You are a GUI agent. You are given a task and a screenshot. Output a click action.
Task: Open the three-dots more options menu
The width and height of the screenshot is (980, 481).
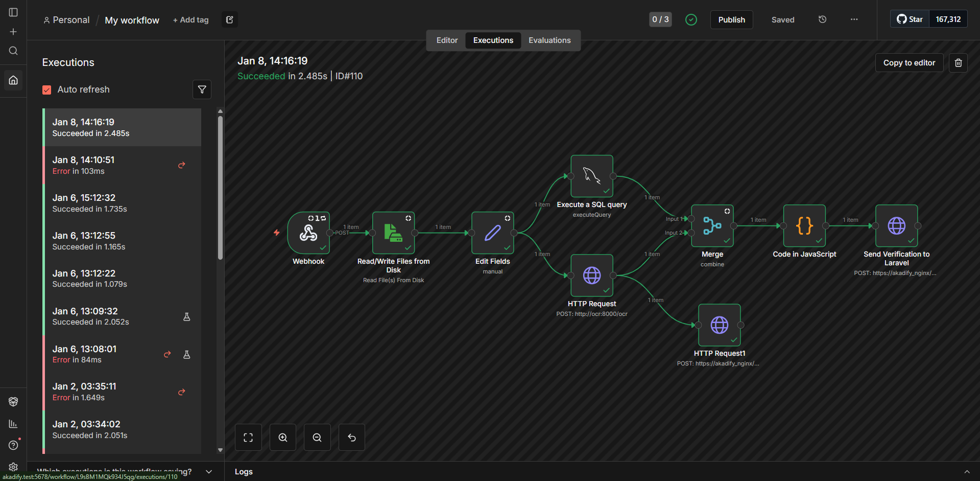pyautogui.click(x=854, y=19)
